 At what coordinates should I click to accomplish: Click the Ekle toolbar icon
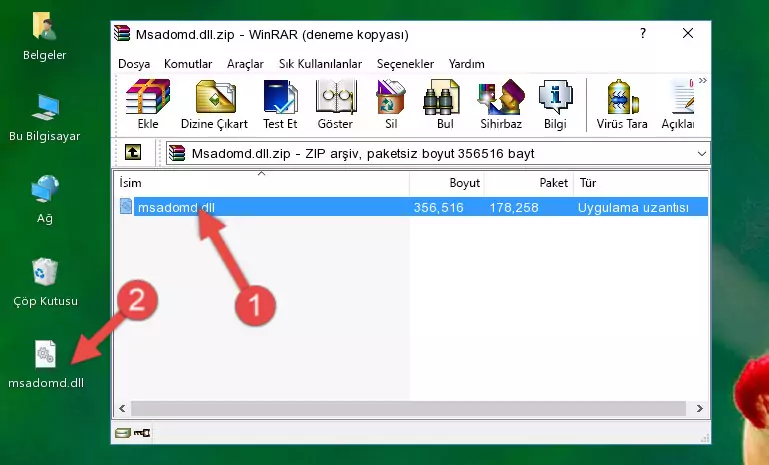148,104
